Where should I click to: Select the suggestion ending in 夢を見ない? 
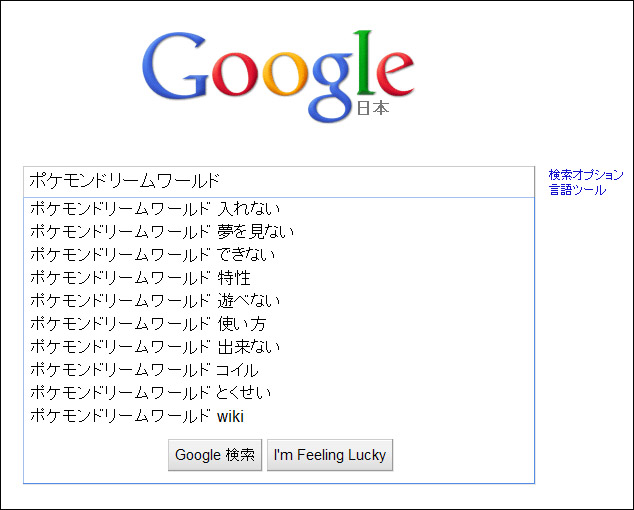(162, 232)
